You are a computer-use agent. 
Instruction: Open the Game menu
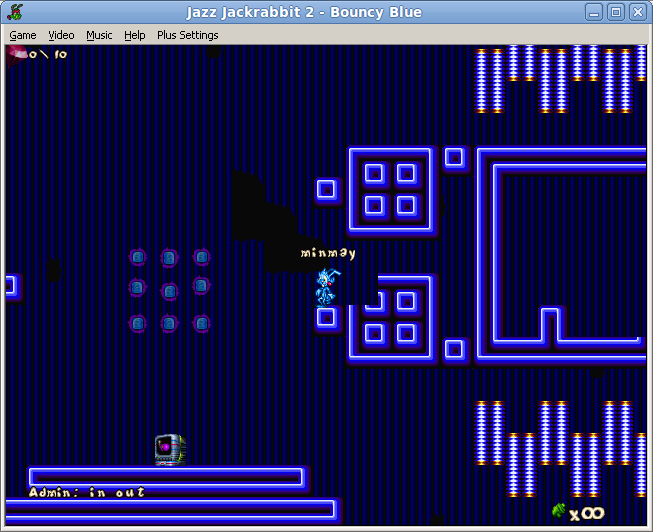coord(23,35)
